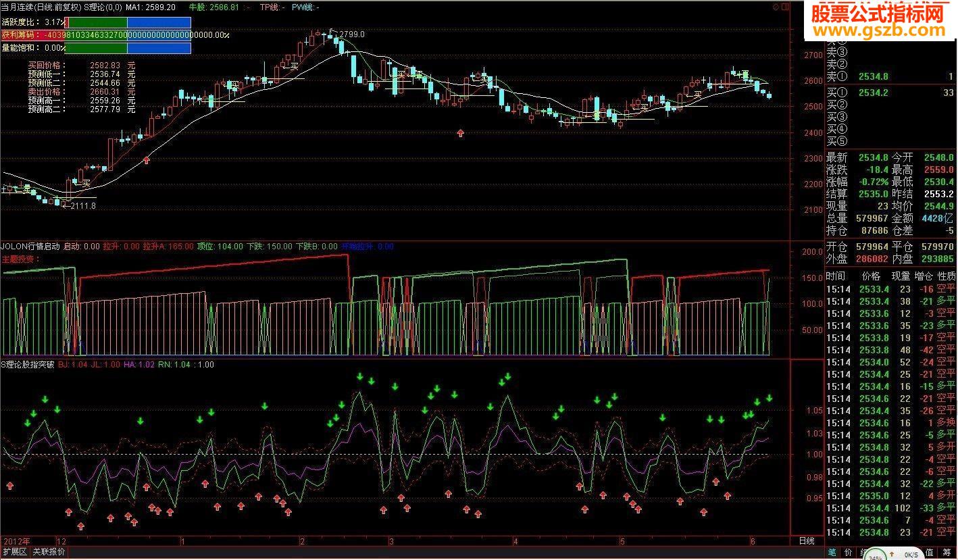Click the 金额 value 4428亿
958x560 pixels.
(939, 218)
